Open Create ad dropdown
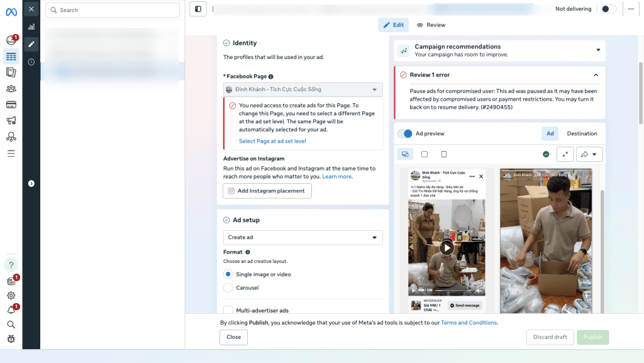This screenshot has height=363, width=644. click(x=303, y=237)
